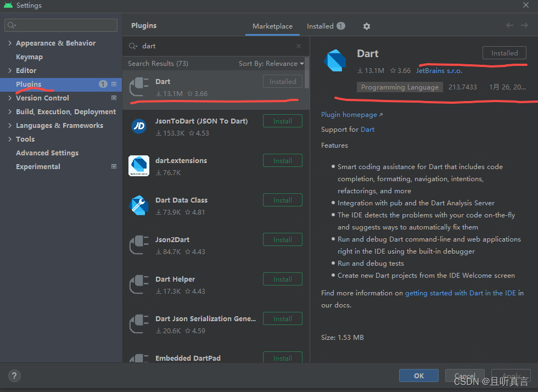Click Installed button on Dart list row
The height and width of the screenshot is (392, 538).
[282, 81]
